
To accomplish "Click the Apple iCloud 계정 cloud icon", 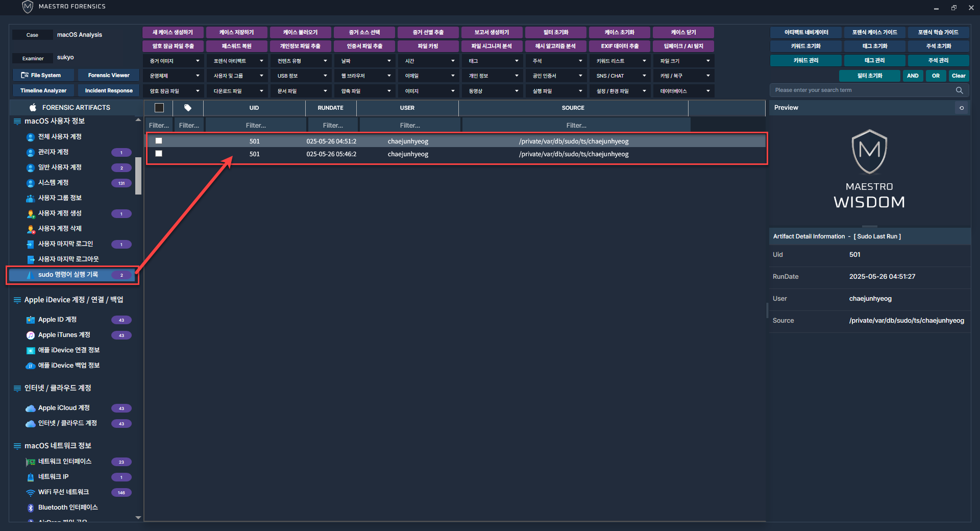I will (30, 408).
